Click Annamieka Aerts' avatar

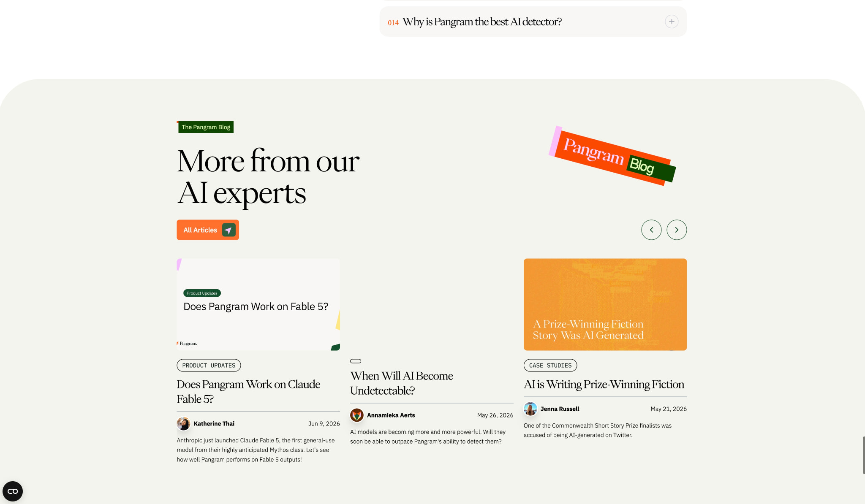point(357,415)
